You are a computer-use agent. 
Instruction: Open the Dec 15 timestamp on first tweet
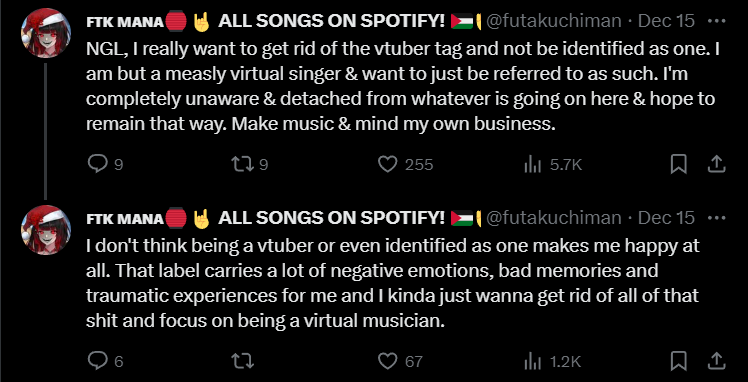pos(666,21)
